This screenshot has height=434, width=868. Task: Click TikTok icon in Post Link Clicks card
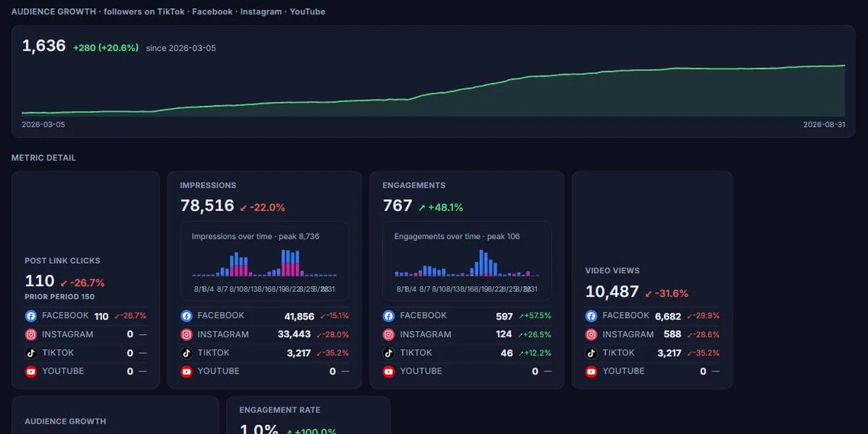31,352
